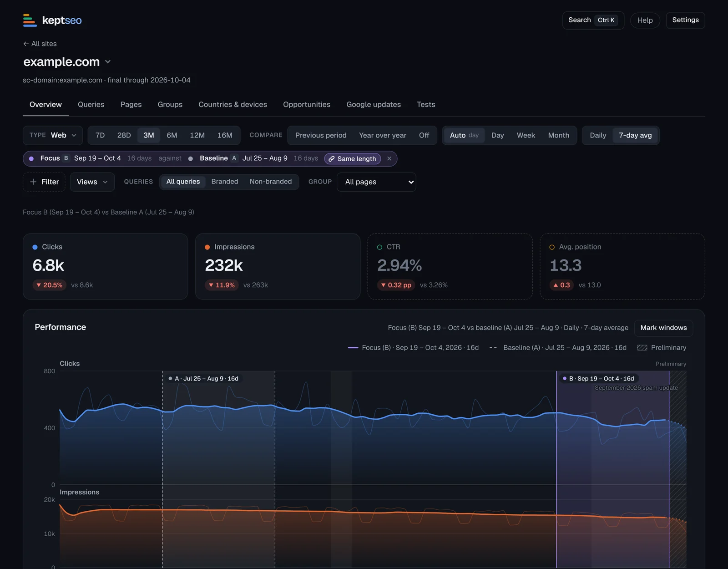Turn compare Off
Screen dimensions: 728x569
point(424,135)
